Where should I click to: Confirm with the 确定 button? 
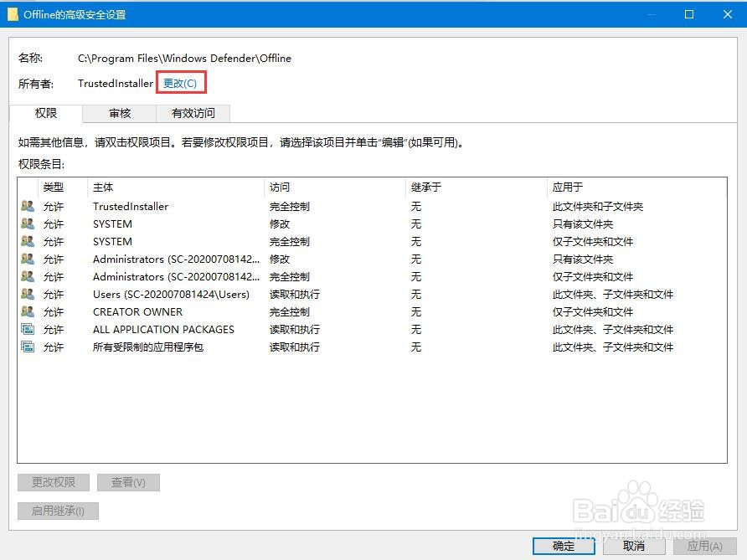click(564, 547)
